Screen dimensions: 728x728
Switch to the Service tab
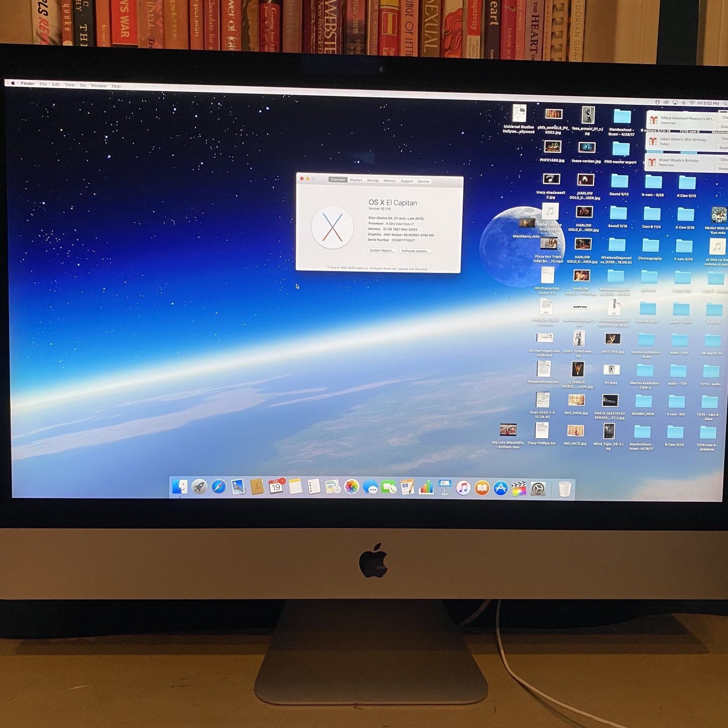pyautogui.click(x=424, y=182)
